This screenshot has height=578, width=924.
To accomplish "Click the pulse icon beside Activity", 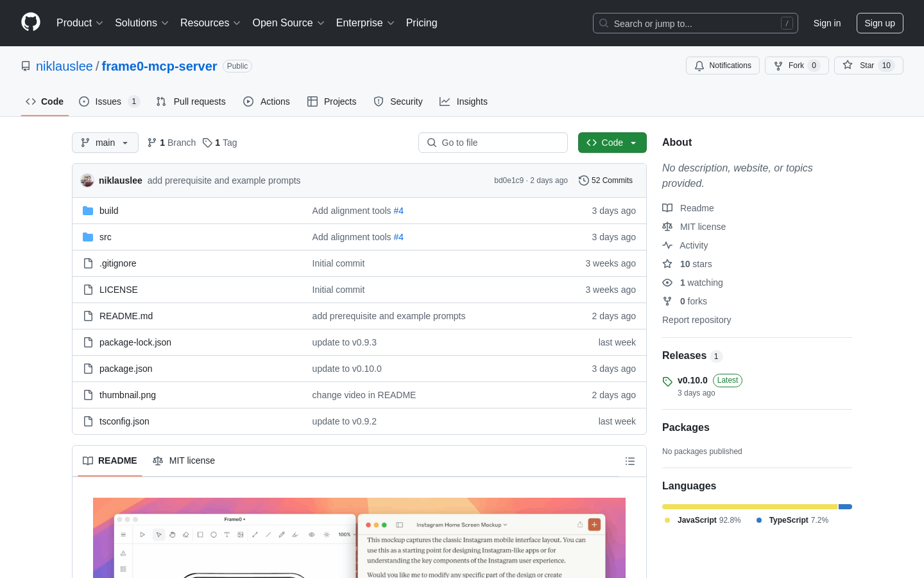I will (x=667, y=245).
